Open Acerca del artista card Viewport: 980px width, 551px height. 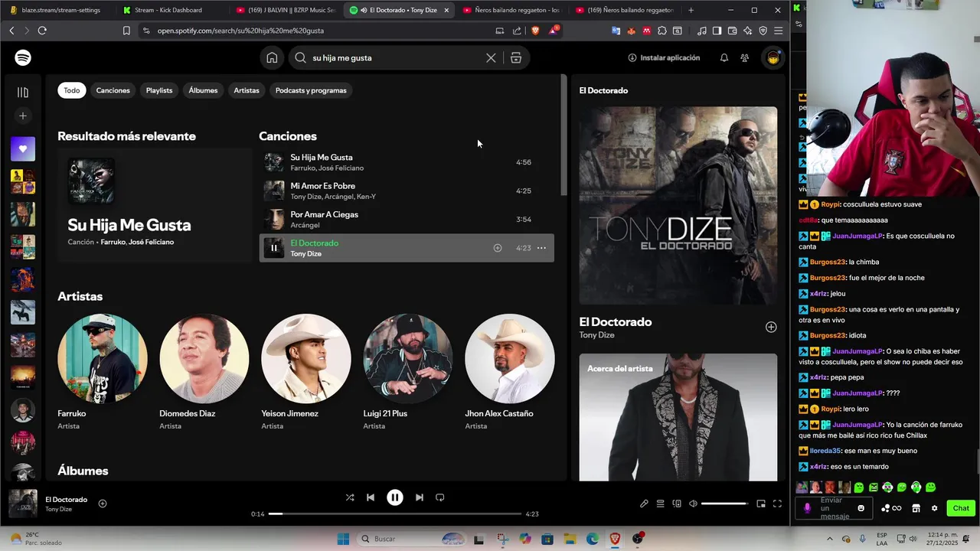[x=678, y=417]
